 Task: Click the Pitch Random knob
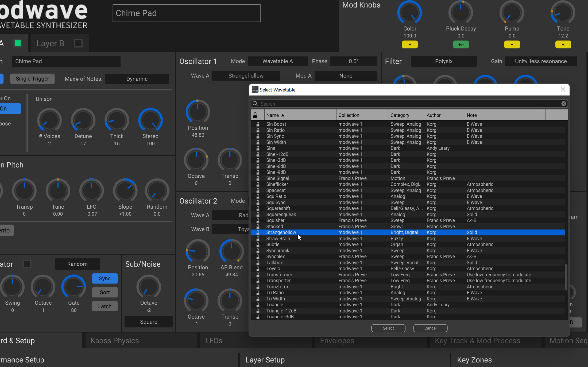tap(157, 191)
